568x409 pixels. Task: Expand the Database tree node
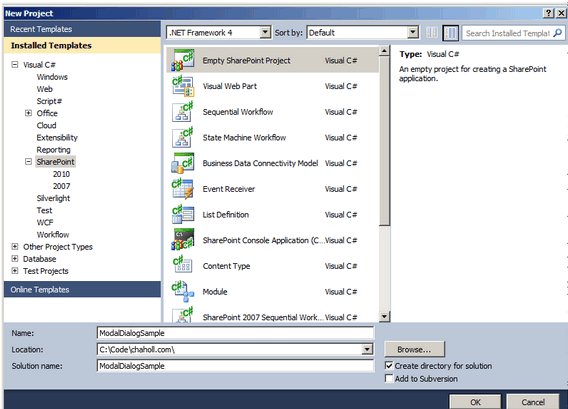coord(15,259)
